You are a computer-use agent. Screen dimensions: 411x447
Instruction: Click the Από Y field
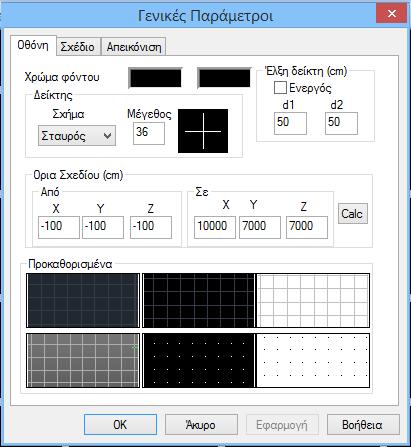point(103,227)
